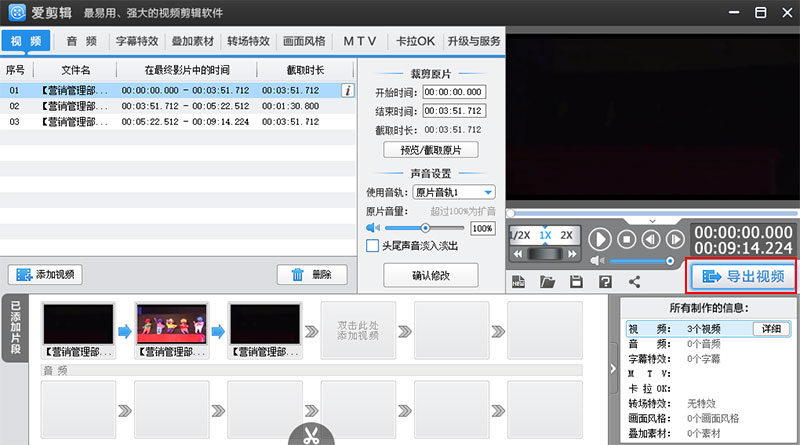Play the video preview
Image resolution: width=800 pixels, height=445 pixels.
pyautogui.click(x=599, y=239)
